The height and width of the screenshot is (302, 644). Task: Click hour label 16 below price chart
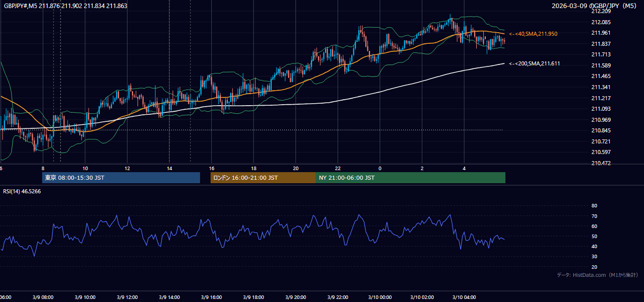pyautogui.click(x=212, y=169)
